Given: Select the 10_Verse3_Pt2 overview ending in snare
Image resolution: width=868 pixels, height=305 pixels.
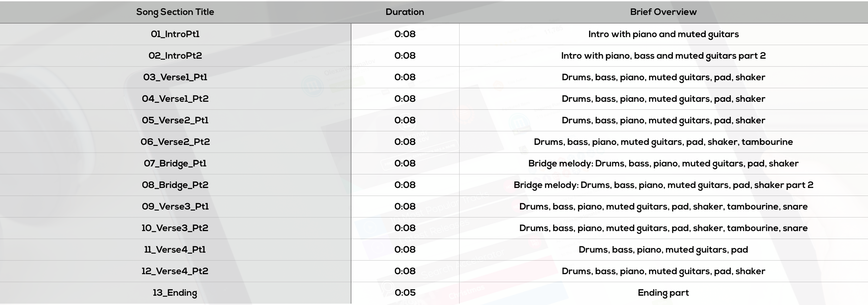Looking at the screenshot, I should click(x=663, y=228).
